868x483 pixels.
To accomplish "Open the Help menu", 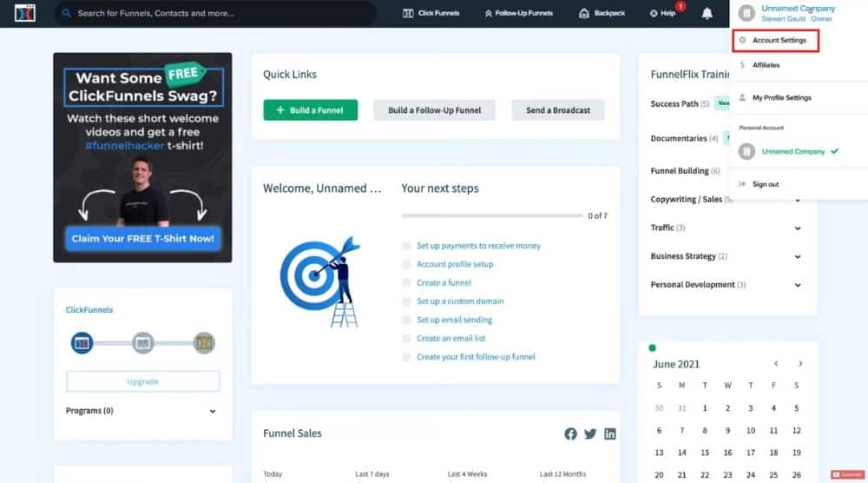I will pyautogui.click(x=662, y=13).
